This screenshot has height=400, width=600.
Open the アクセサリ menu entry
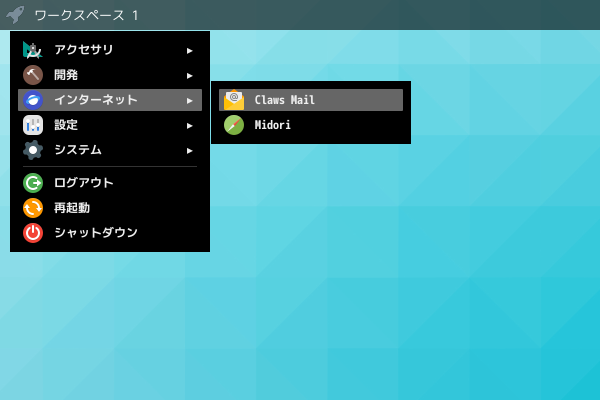(x=110, y=50)
